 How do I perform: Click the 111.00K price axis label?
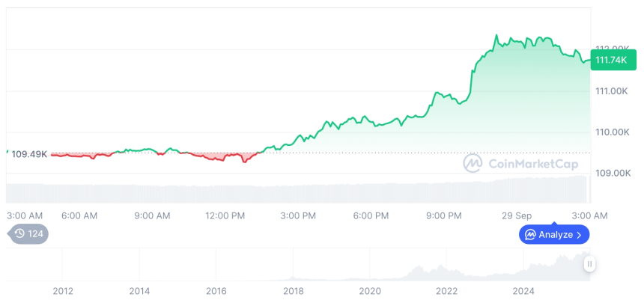(612, 91)
